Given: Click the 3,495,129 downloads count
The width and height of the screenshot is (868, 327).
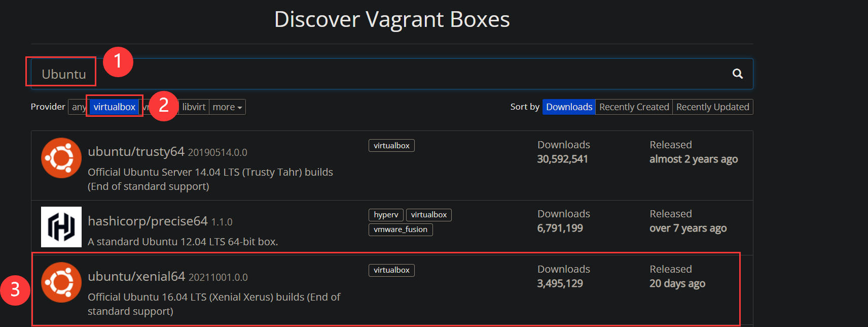Looking at the screenshot, I should (560, 283).
